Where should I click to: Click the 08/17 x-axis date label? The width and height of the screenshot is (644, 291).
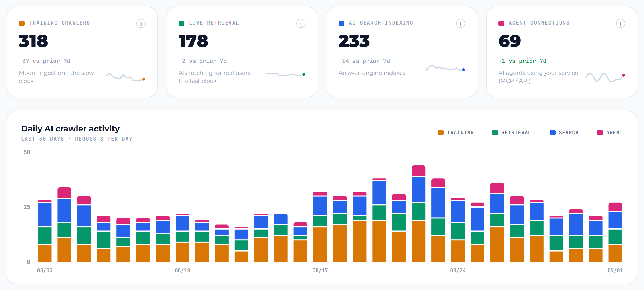(x=320, y=270)
